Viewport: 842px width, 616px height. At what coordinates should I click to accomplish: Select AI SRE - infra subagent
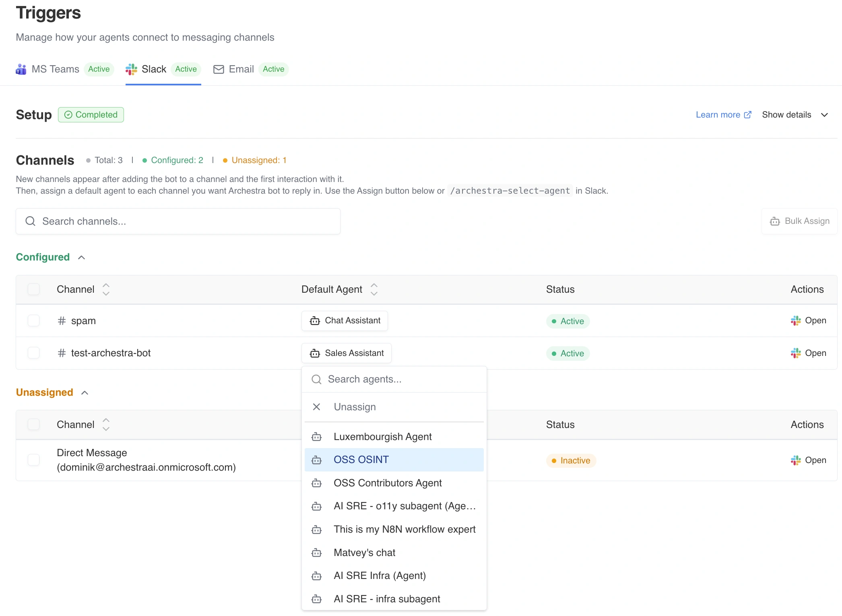[x=394, y=599]
